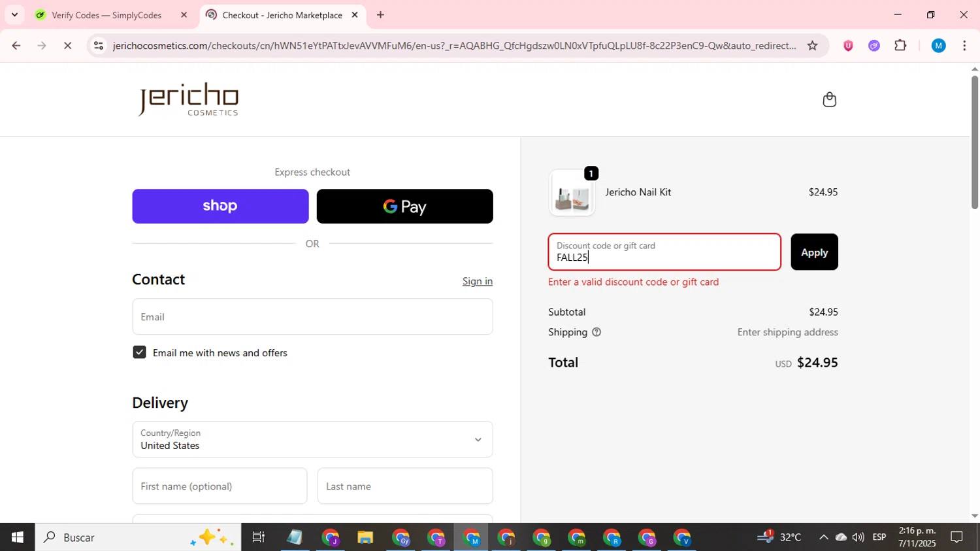Click the Bitwarden shield extension icon
The height and width of the screenshot is (551, 980).
848,45
